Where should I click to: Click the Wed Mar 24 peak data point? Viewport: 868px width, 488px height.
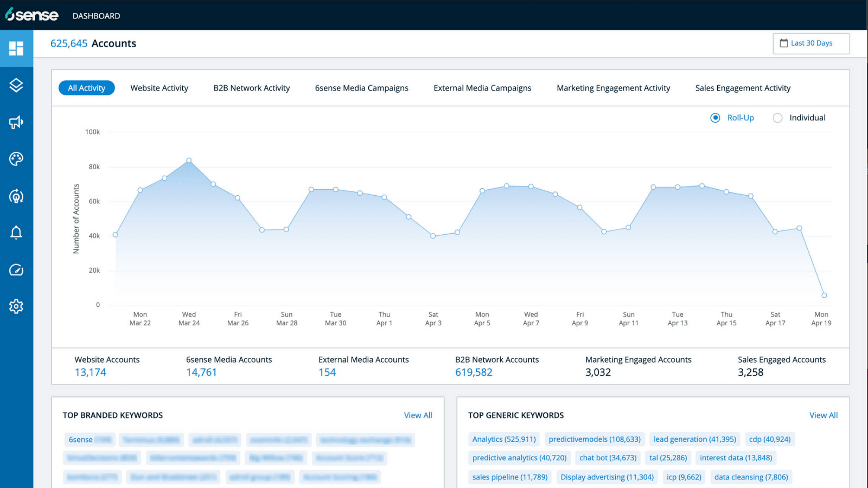coord(189,160)
